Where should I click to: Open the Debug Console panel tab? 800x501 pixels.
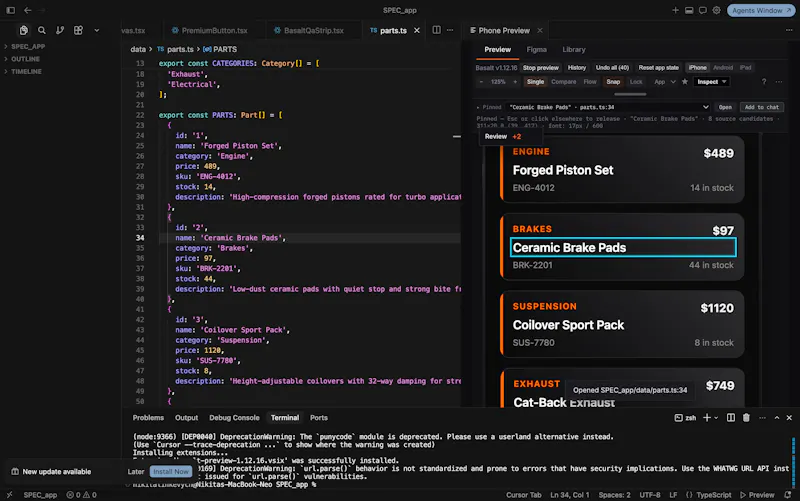(234, 417)
